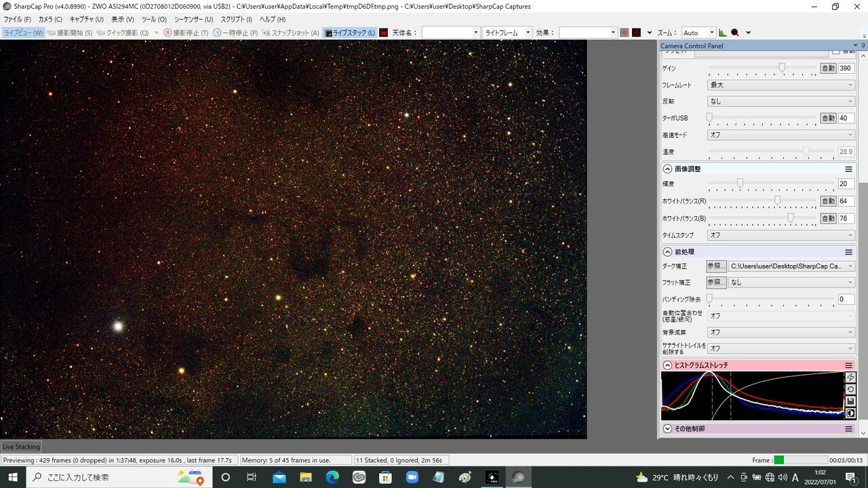Click the Cortana circle icon in the taskbar
The width and height of the screenshot is (868, 488).
(225, 477)
